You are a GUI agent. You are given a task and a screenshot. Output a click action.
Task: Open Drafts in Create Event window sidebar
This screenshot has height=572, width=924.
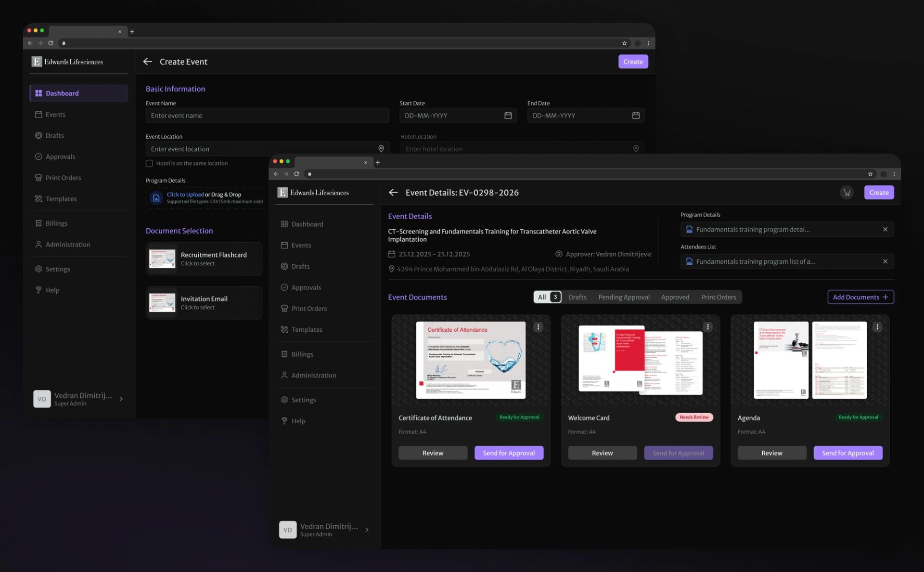(x=79, y=136)
